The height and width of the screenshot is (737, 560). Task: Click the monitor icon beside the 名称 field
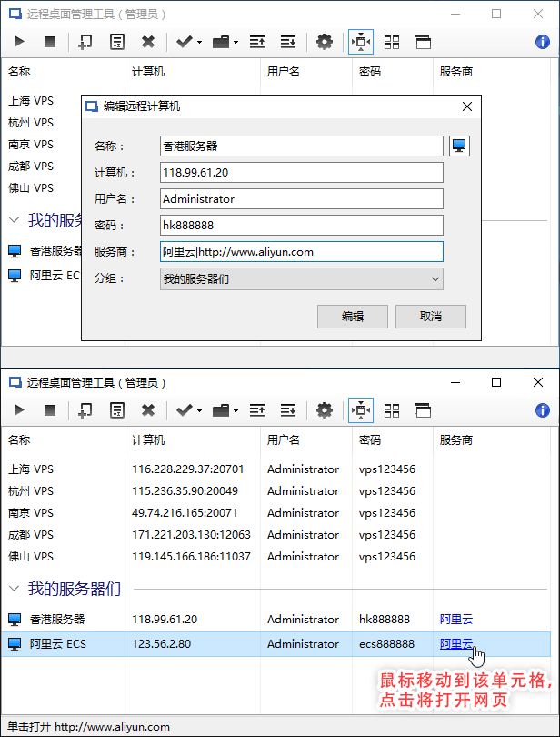[459, 146]
